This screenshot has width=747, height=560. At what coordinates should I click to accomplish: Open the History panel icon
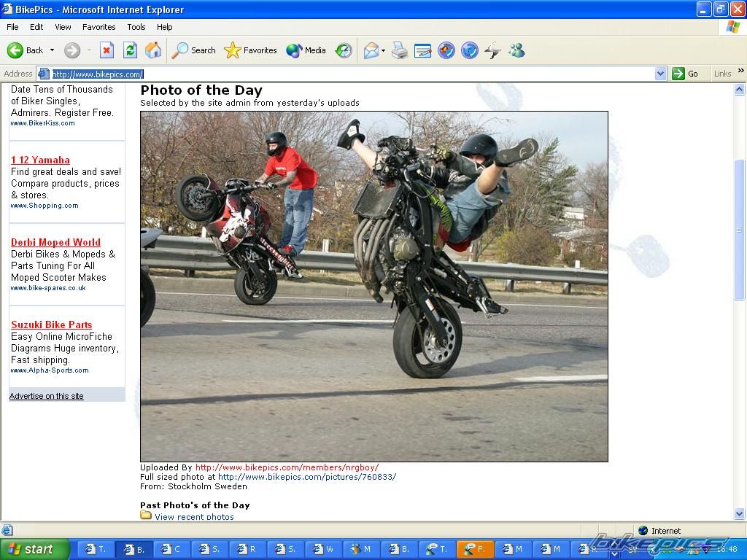(x=344, y=50)
